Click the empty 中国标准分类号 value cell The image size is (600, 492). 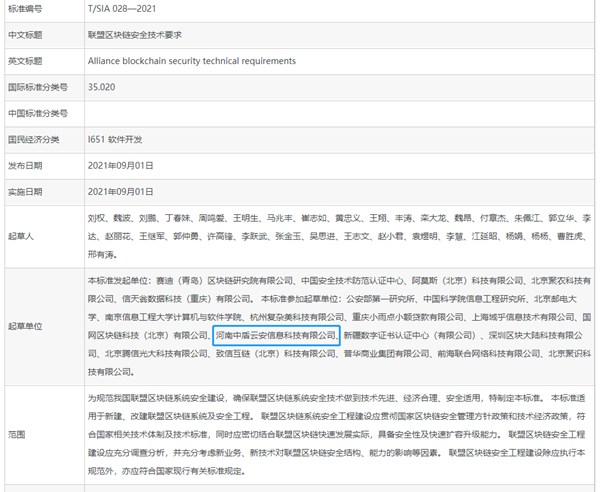(340, 113)
